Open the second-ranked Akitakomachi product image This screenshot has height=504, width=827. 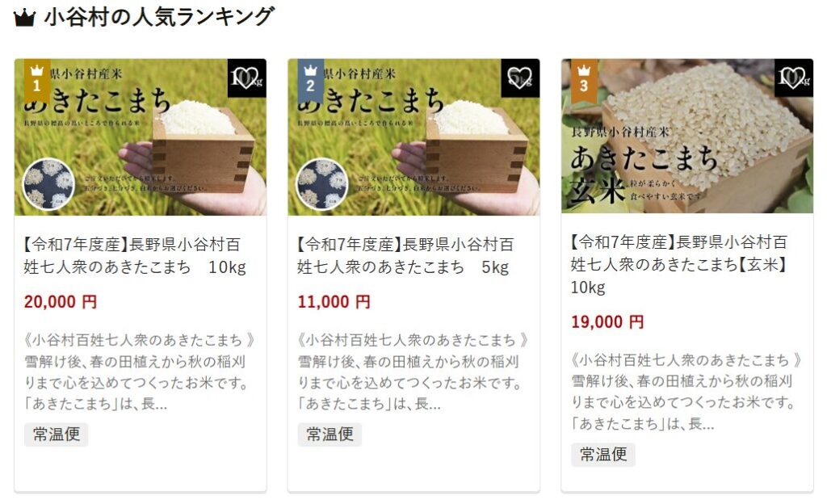[x=413, y=137]
